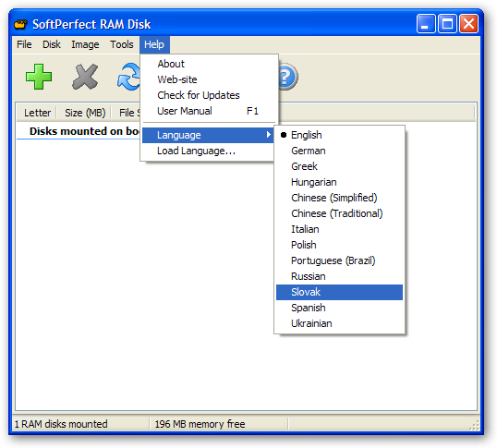Select Portuguese (Brazil) language
This screenshot has height=448, width=497.
click(339, 260)
